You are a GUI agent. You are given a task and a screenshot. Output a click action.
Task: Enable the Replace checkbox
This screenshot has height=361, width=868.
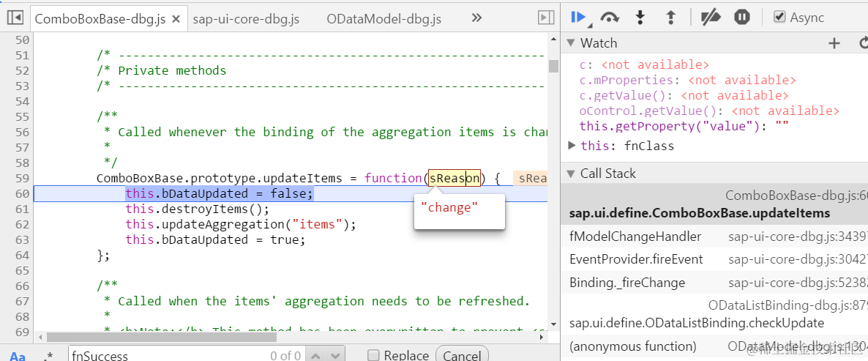click(x=374, y=355)
